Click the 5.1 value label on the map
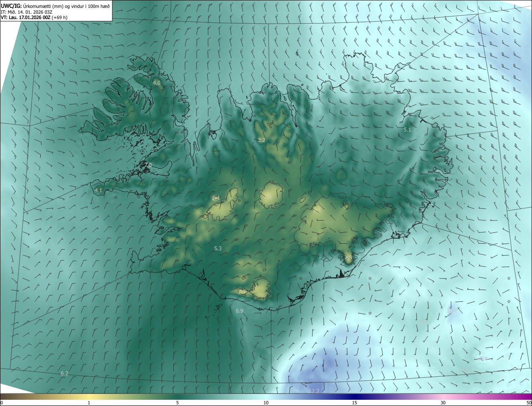The image size is (532, 406). (407, 130)
